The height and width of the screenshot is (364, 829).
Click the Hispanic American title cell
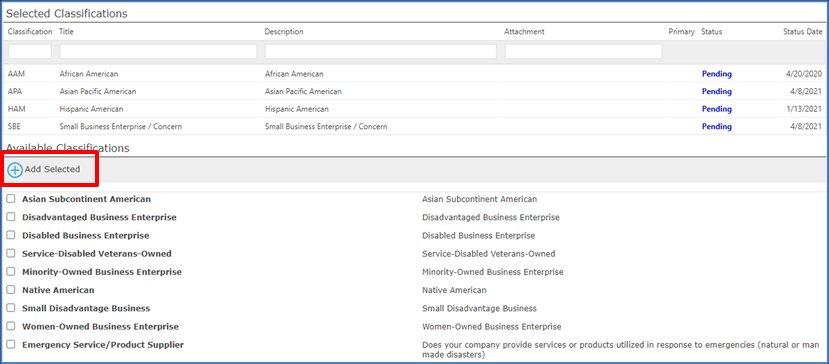91,109
